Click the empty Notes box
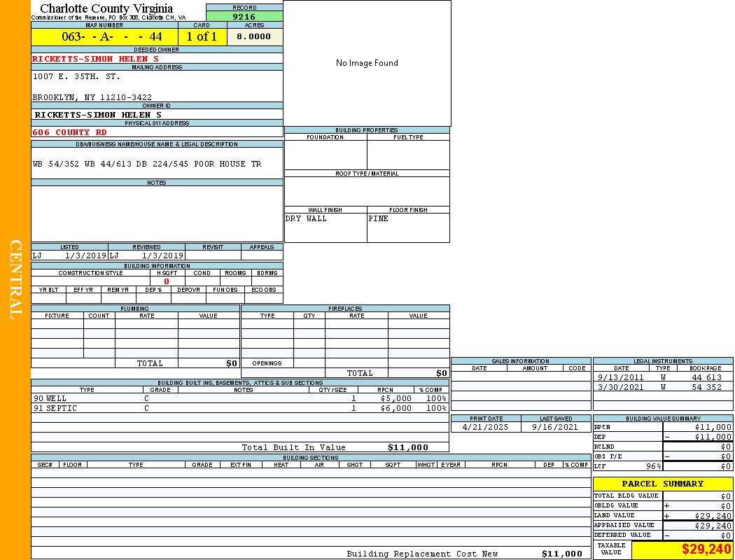 tap(157, 213)
